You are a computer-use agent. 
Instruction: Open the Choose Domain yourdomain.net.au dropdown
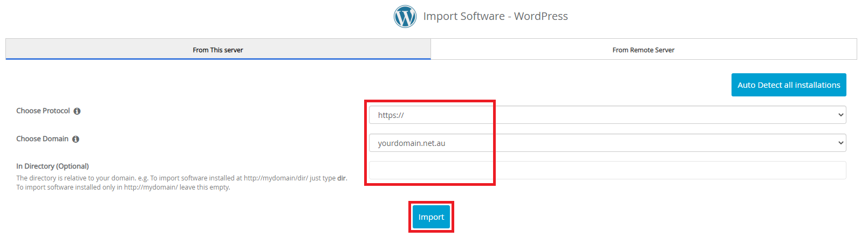pos(607,143)
